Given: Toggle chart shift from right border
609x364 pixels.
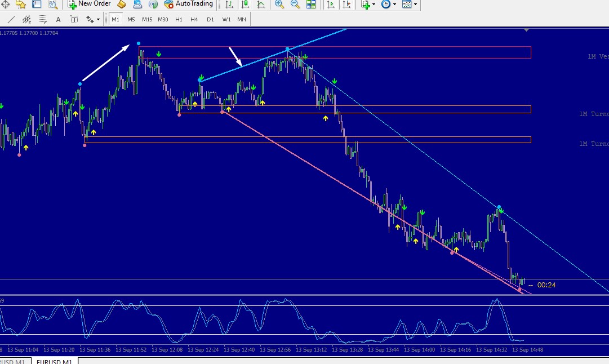Looking at the screenshot, I should coord(346,5).
